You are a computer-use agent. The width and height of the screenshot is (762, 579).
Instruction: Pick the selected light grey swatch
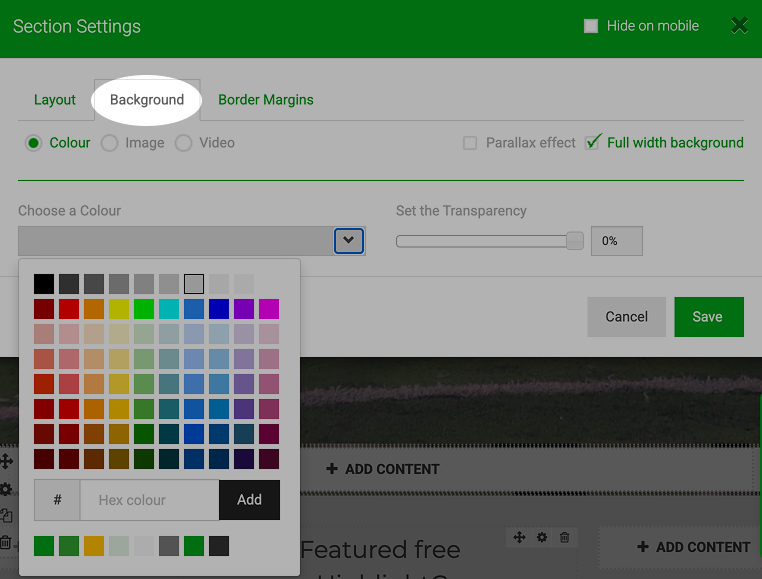tap(194, 284)
